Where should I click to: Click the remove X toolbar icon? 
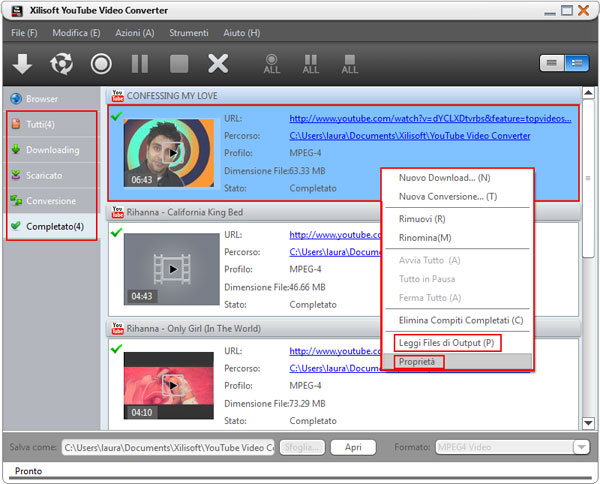click(218, 64)
